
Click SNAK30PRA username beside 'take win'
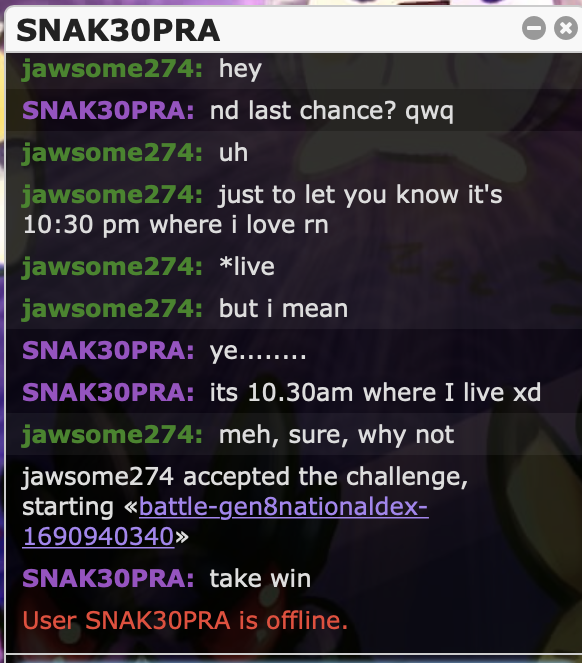[108, 578]
